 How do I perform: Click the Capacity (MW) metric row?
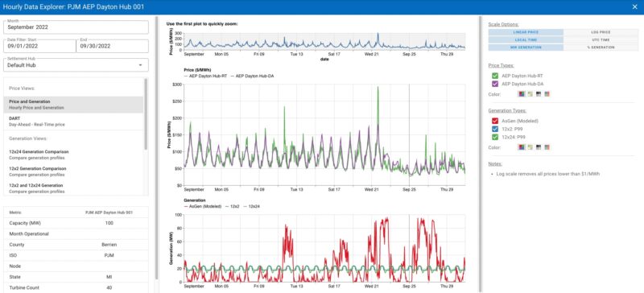coord(76,223)
